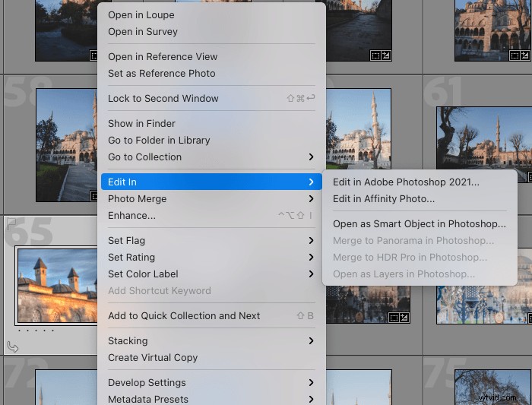Image resolution: width=532 pixels, height=405 pixels.
Task: Select the mosque thumbnail in cell 58
Action: point(67,145)
